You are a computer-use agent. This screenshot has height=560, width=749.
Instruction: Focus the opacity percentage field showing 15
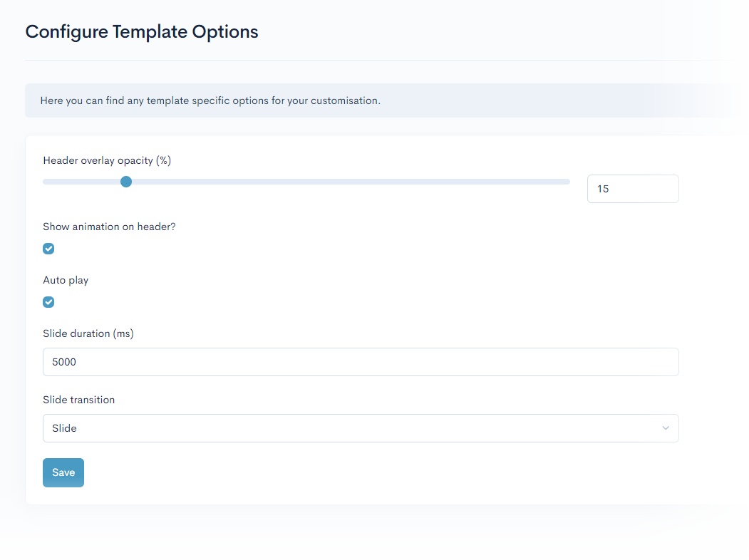point(632,189)
